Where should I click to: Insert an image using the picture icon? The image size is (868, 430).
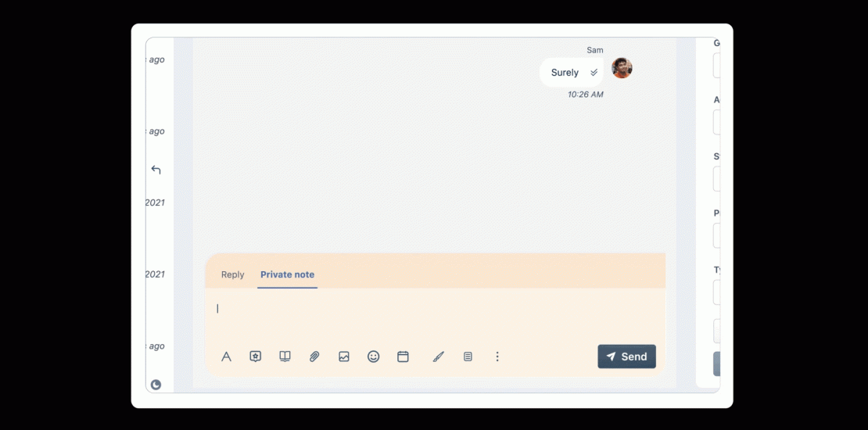click(x=344, y=357)
